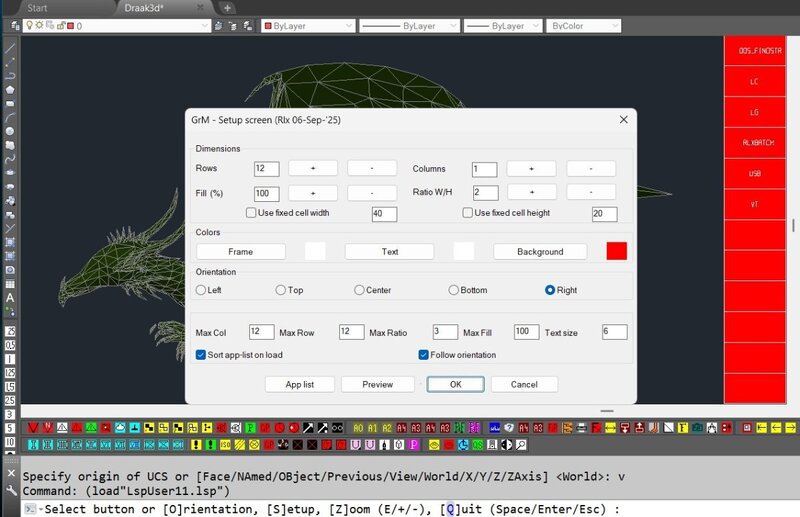Screen dimensions: 800x517
Task: Click the Layer Properties Manager icon
Action: point(15,26)
